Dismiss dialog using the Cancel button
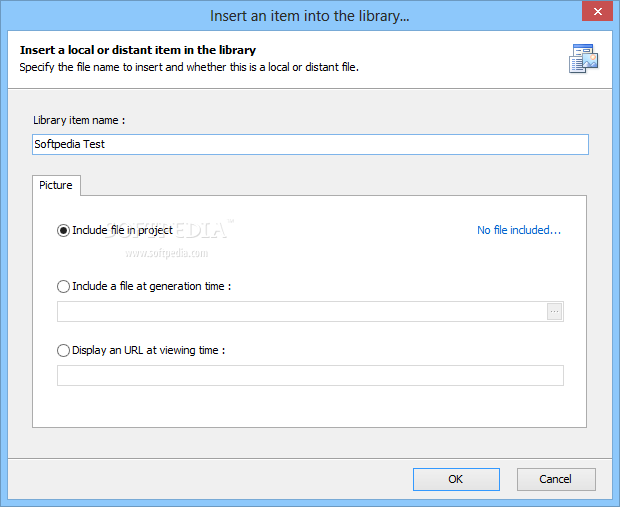This screenshot has height=507, width=620. pyautogui.click(x=556, y=479)
